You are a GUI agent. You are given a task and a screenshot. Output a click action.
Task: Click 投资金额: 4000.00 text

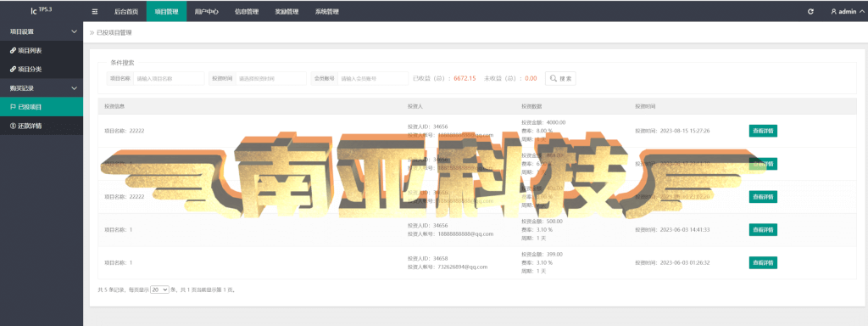(x=543, y=122)
